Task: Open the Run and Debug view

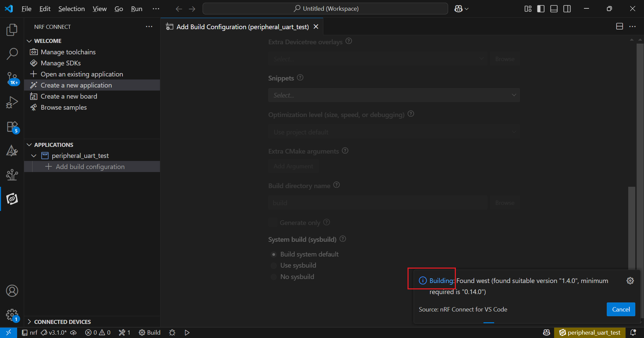Action: [x=12, y=102]
